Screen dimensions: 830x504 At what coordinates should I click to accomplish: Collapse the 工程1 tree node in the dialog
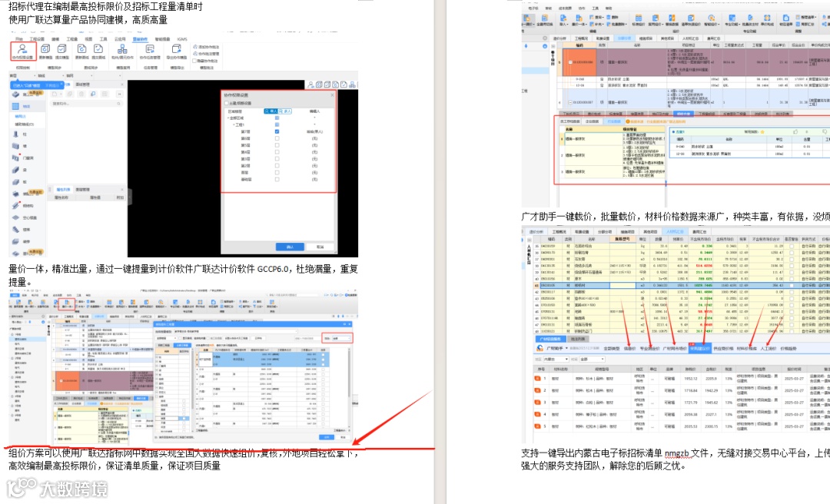(x=234, y=125)
